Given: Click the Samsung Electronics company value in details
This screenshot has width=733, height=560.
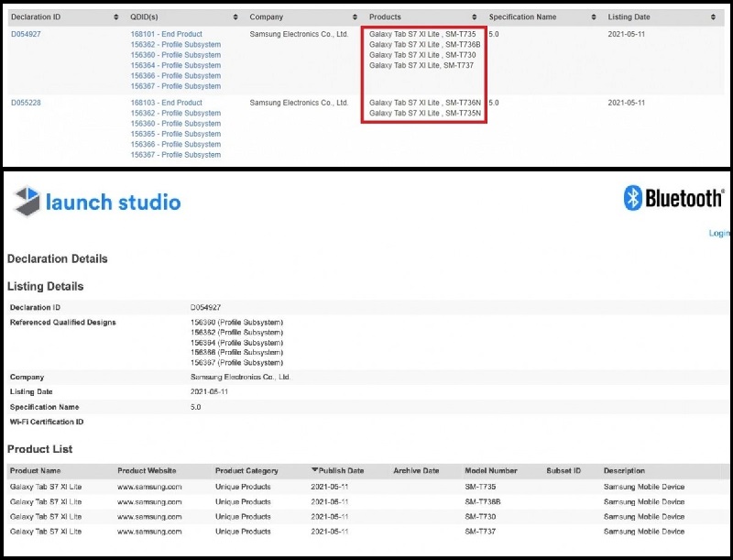Looking at the screenshot, I should 240,377.
